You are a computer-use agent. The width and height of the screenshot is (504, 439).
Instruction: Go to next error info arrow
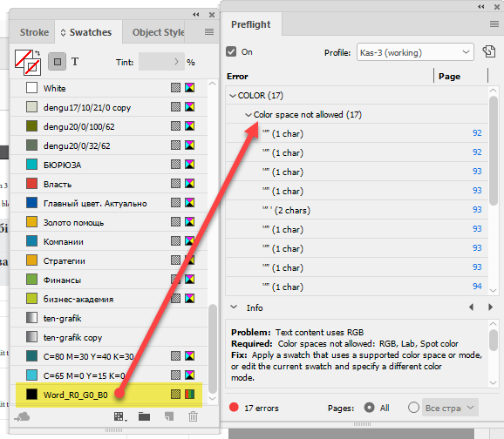491,307
